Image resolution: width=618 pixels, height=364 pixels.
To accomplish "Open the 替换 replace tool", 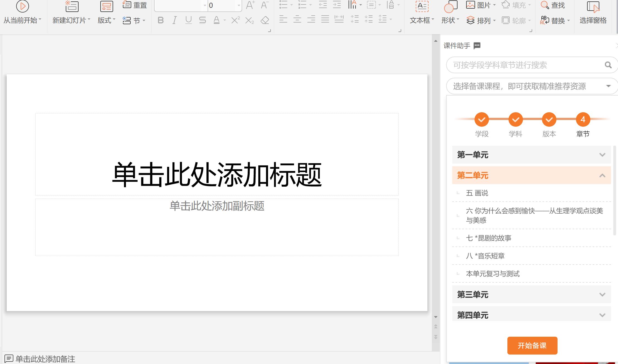I will pos(555,20).
